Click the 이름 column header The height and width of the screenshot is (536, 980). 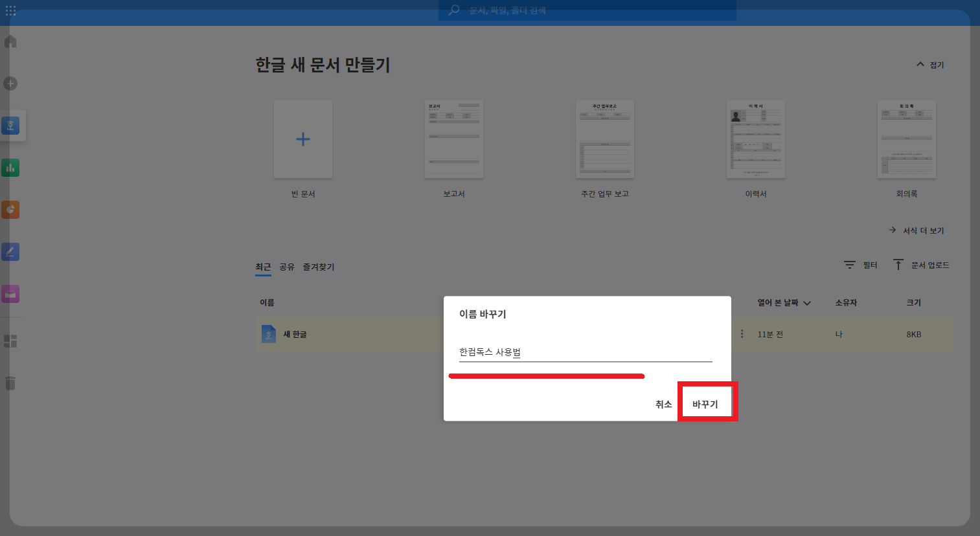coord(267,302)
